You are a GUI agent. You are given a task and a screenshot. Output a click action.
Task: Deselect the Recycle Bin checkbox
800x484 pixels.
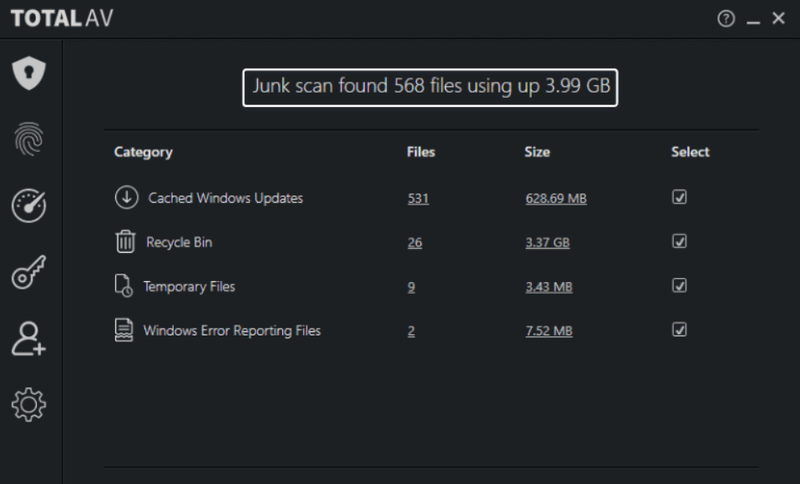[x=679, y=242]
